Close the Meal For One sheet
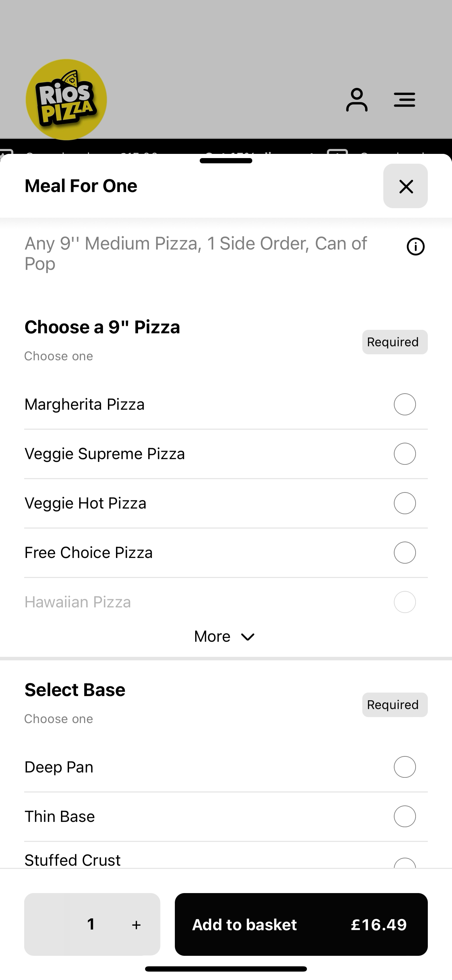 pos(406,186)
